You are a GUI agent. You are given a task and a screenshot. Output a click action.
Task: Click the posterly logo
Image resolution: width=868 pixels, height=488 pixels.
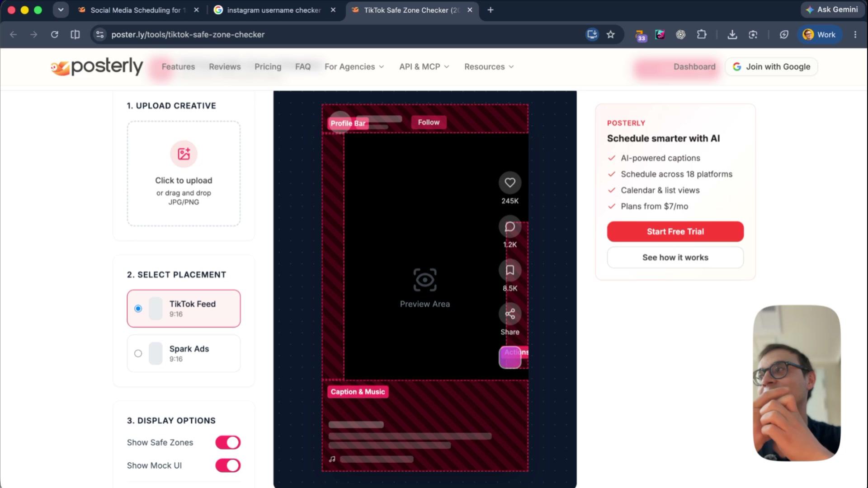coord(97,67)
